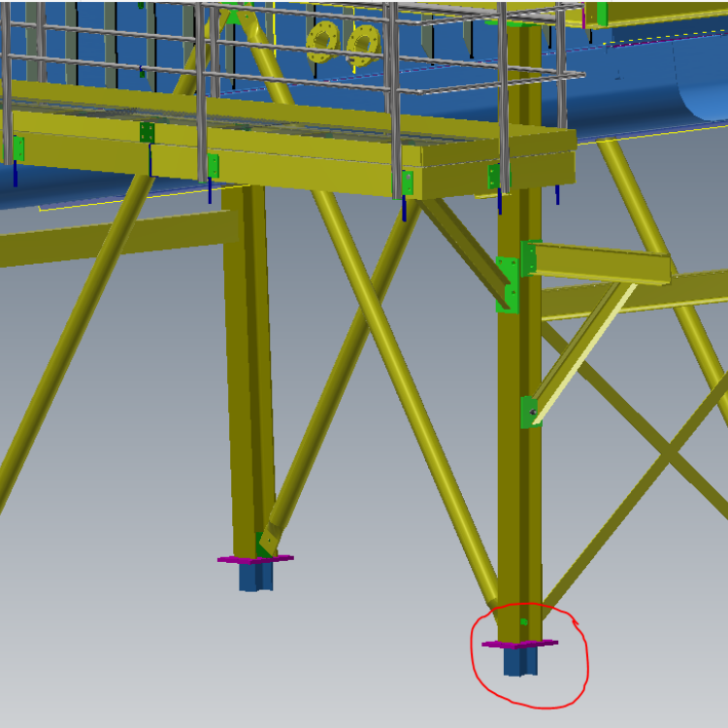Pick the four-bolt green plate on platform beam

coord(147,132)
